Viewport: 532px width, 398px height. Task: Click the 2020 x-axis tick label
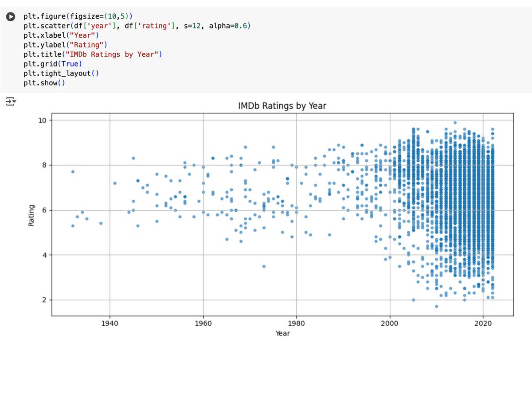click(x=483, y=323)
